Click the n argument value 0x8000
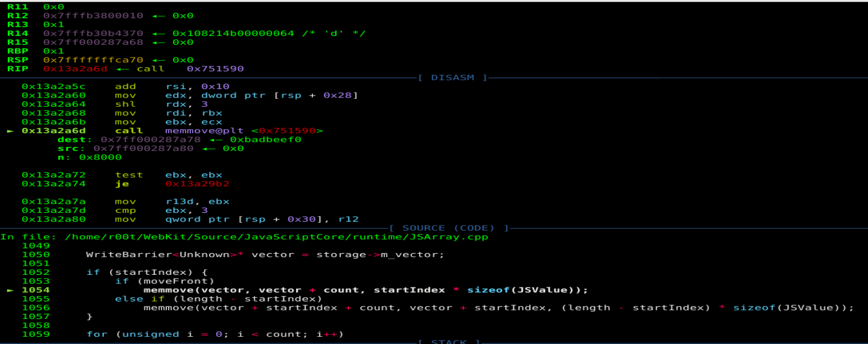 pyautogui.click(x=100, y=158)
